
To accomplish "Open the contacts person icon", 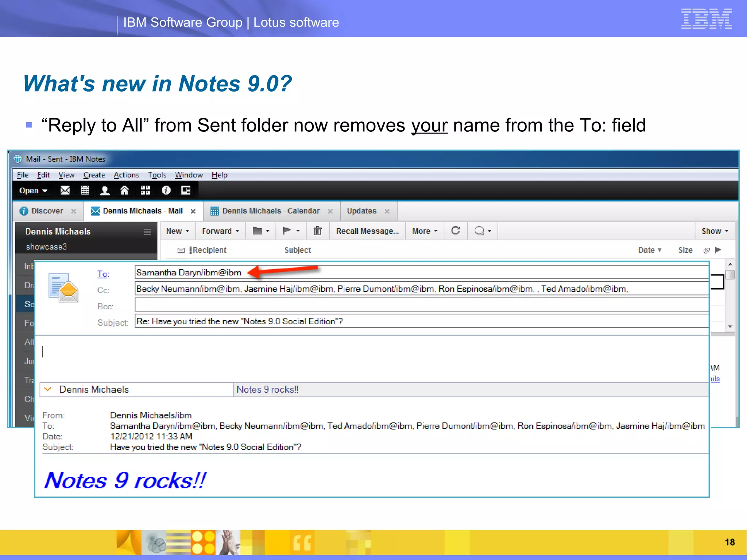I will (x=105, y=190).
